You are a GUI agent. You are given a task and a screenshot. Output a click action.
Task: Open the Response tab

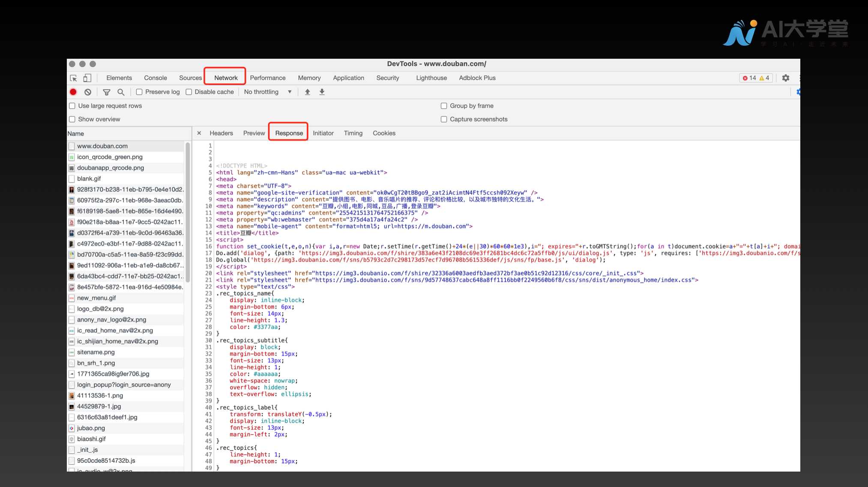[289, 133]
